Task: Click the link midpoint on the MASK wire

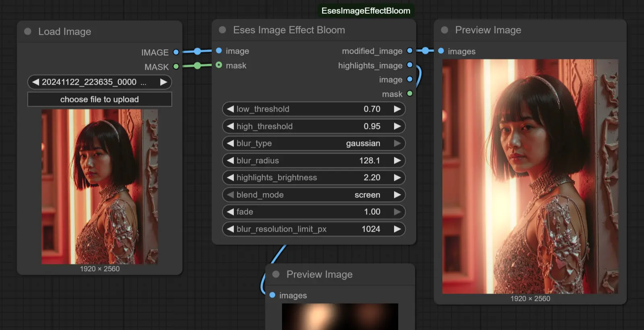Action: 197,66
